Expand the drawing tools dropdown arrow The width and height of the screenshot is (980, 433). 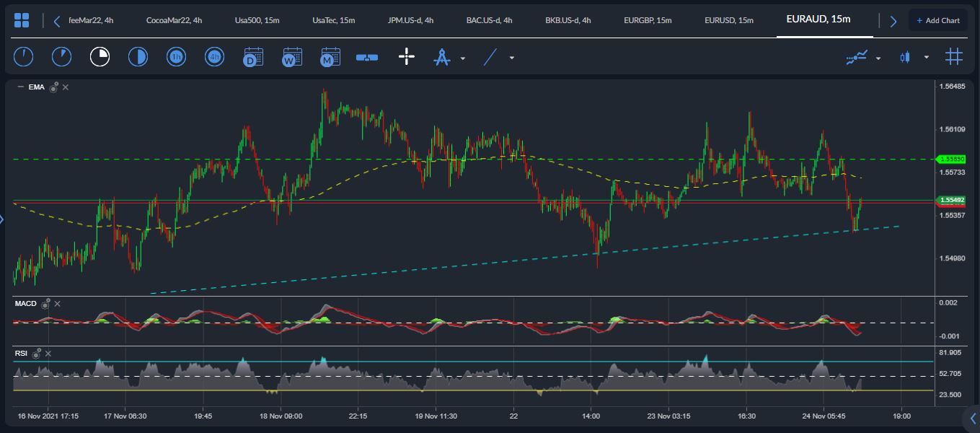(x=463, y=58)
